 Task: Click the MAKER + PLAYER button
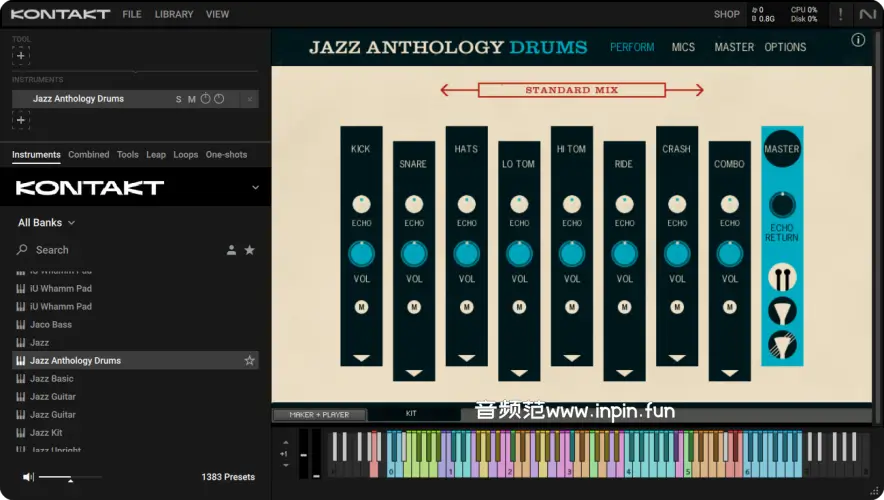point(319,414)
